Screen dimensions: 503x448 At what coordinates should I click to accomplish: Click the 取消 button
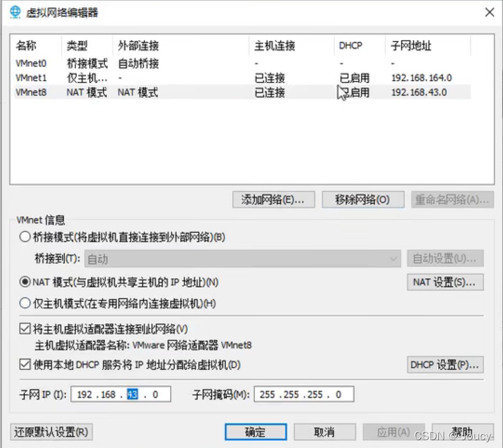[x=325, y=432]
